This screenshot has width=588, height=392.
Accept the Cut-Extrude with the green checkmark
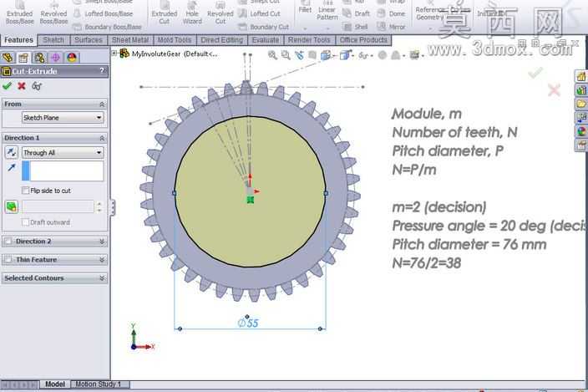pyautogui.click(x=7, y=86)
